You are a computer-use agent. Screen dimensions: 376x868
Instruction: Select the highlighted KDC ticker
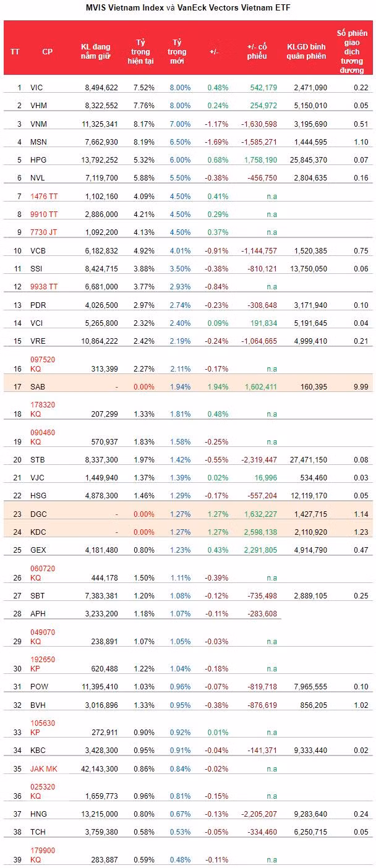(38, 532)
